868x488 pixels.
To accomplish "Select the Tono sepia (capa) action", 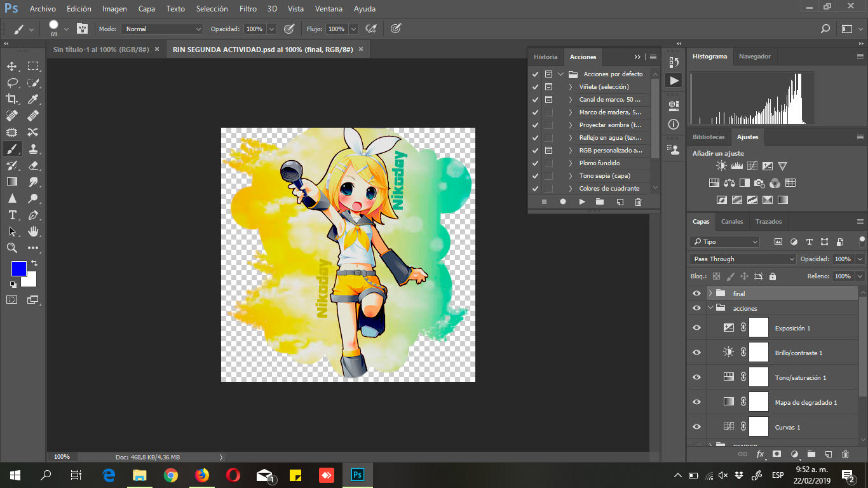I will [x=604, y=176].
